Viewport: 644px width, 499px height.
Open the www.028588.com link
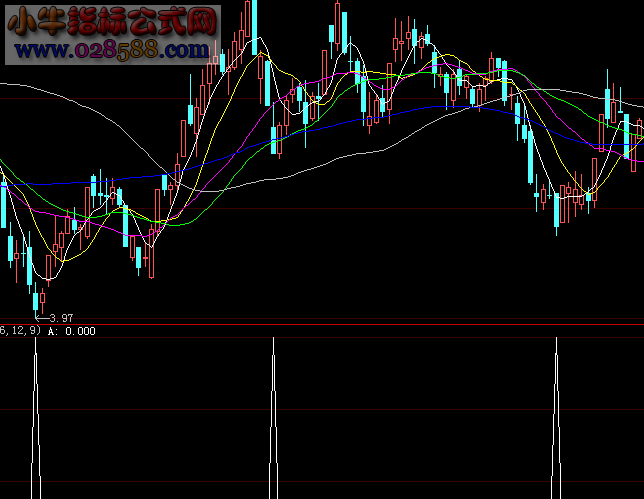(x=112, y=49)
